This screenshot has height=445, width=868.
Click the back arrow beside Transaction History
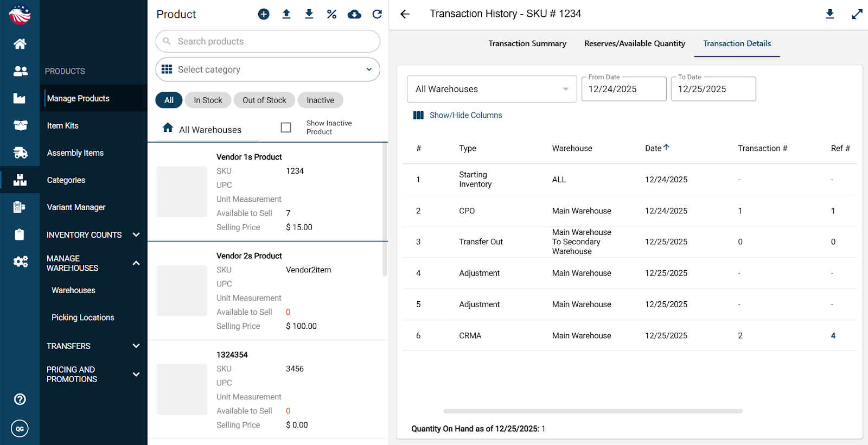coord(405,14)
